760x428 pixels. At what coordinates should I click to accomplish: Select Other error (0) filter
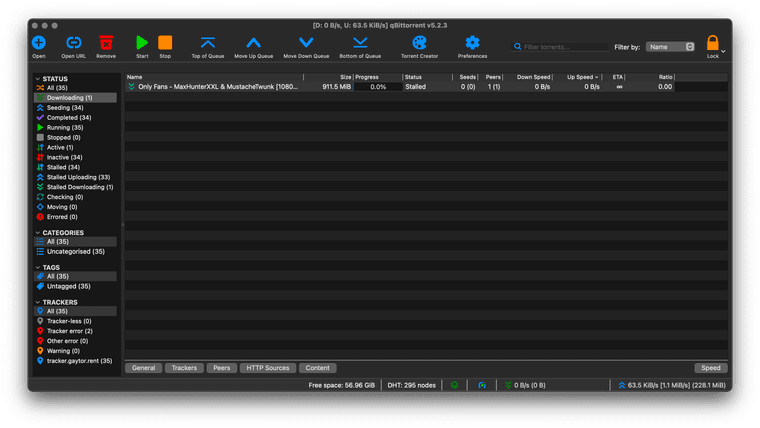(75, 341)
